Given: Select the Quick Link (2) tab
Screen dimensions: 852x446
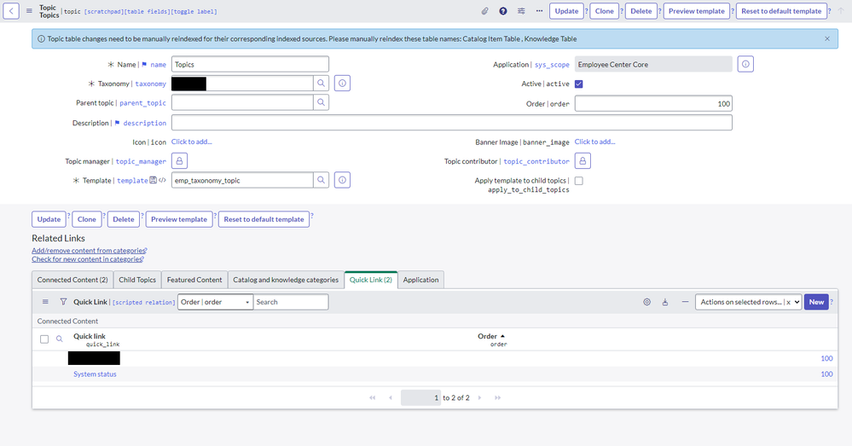Looking at the screenshot, I should pyautogui.click(x=371, y=280).
